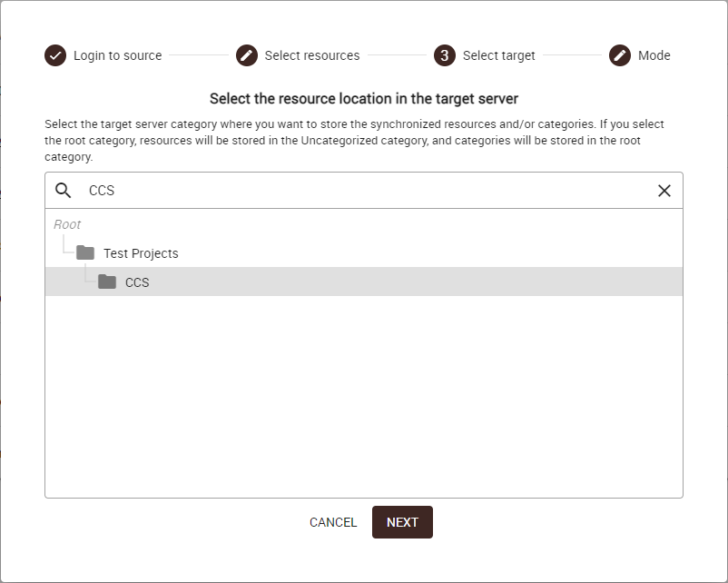Select the Test Projects category label

point(141,253)
